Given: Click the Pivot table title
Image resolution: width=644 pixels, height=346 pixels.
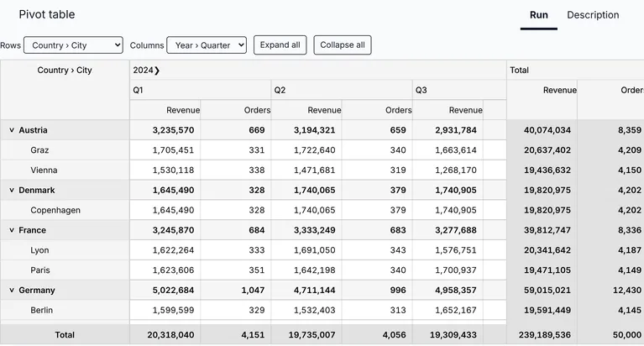Looking at the screenshot, I should click(x=47, y=14).
